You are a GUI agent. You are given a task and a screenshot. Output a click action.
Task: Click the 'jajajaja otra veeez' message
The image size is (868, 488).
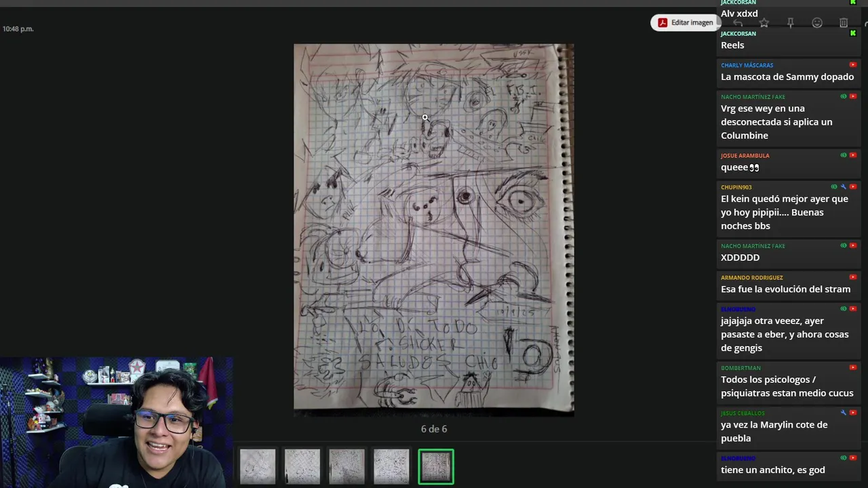coord(785,334)
